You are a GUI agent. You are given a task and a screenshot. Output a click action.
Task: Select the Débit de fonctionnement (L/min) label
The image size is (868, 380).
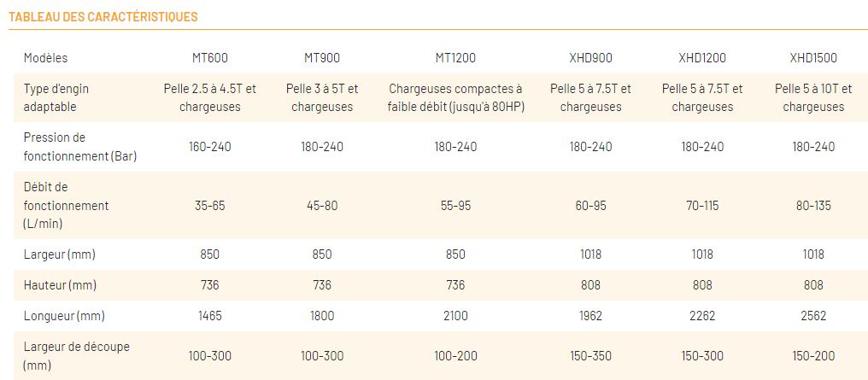[x=66, y=205]
